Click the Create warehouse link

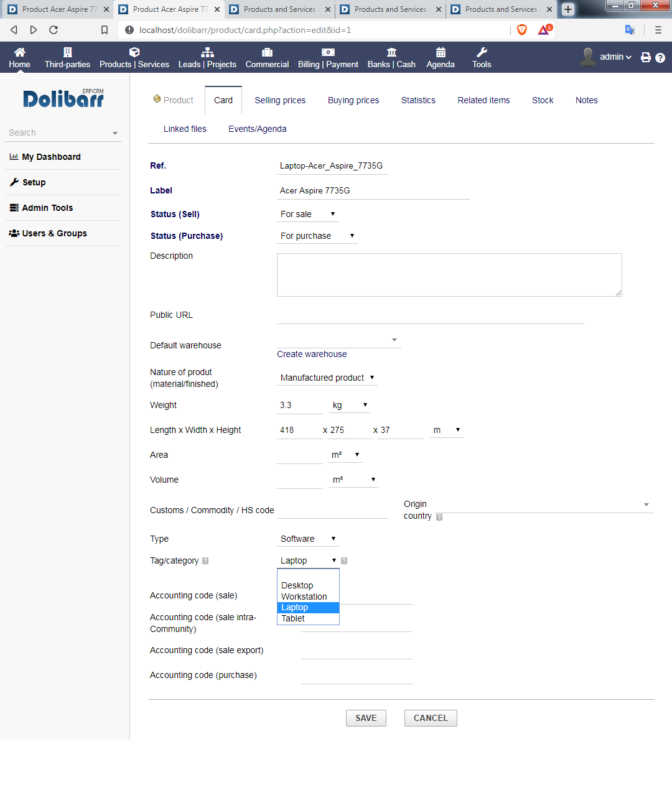[x=312, y=354]
